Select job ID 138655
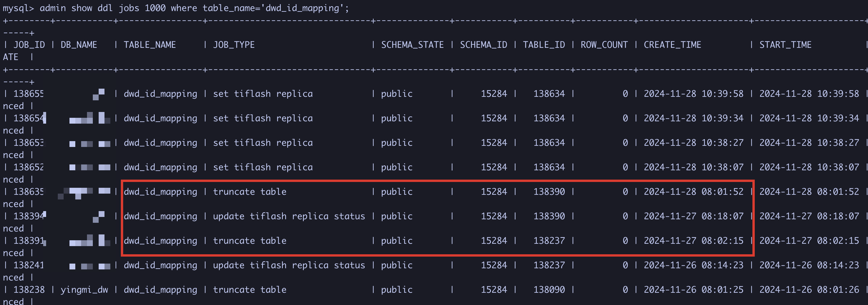 coord(29,94)
